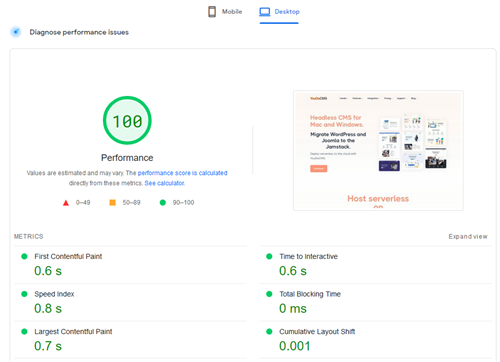The height and width of the screenshot is (362, 500).
Task: Click the orange square 50–89 legend icon
Action: (113, 202)
